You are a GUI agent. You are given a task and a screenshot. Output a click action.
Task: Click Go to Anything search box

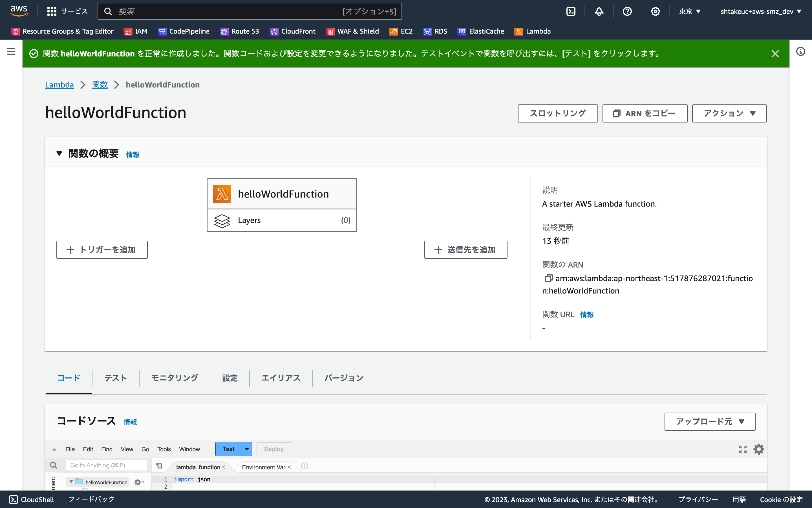[x=106, y=465]
